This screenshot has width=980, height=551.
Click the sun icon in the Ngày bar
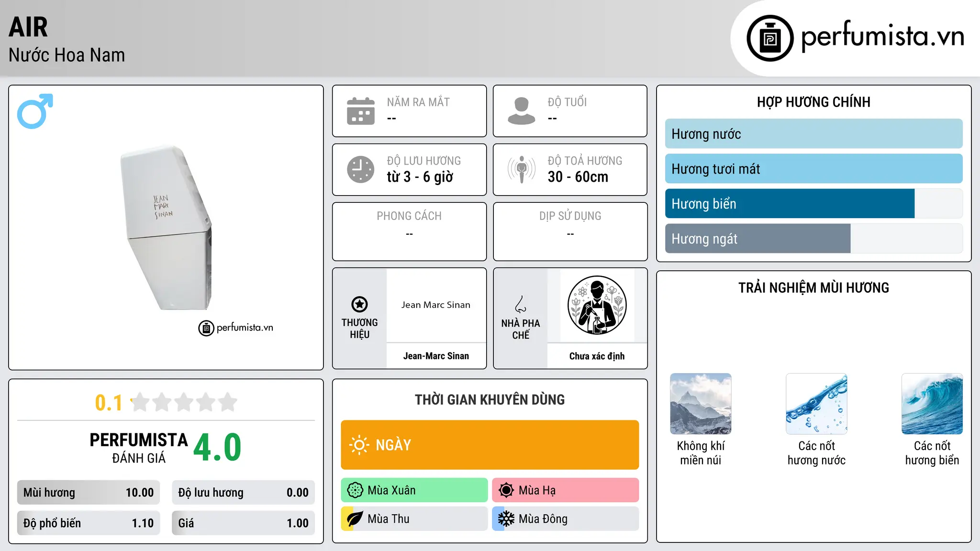[359, 445]
